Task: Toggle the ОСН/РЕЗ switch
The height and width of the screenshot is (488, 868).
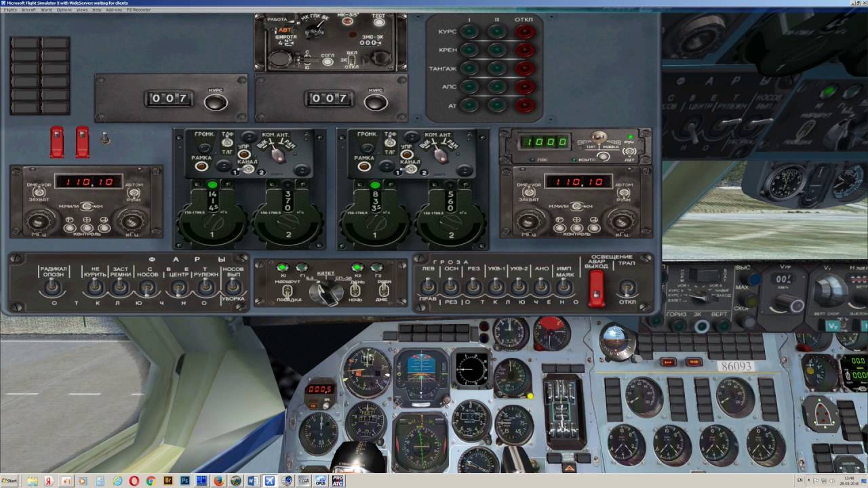Action: point(451,287)
